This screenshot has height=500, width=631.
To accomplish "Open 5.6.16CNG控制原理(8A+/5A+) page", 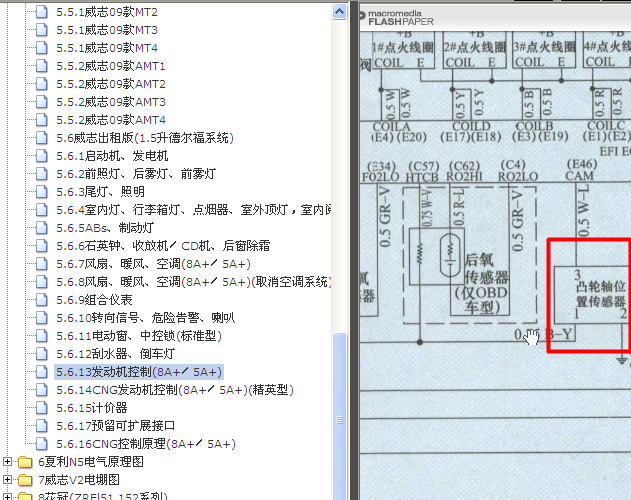I will click(146, 444).
